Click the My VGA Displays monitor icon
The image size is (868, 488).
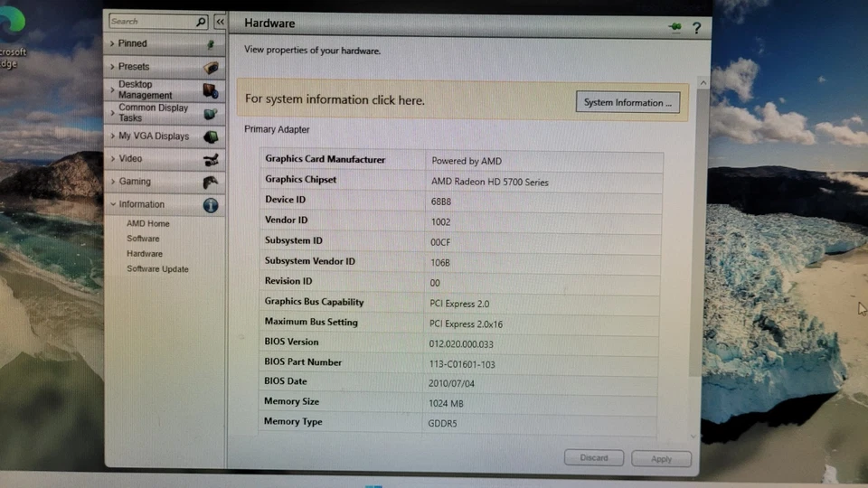[x=211, y=136]
